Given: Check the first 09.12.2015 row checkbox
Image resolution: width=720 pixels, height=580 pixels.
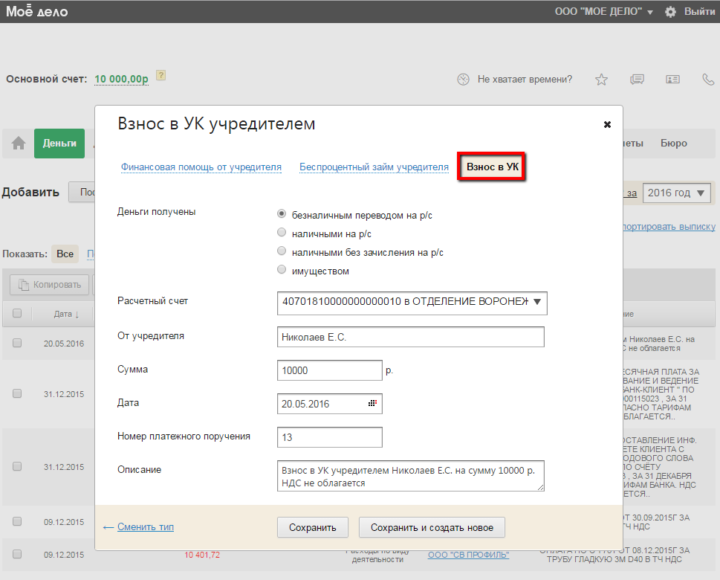Looking at the screenshot, I should 17,522.
